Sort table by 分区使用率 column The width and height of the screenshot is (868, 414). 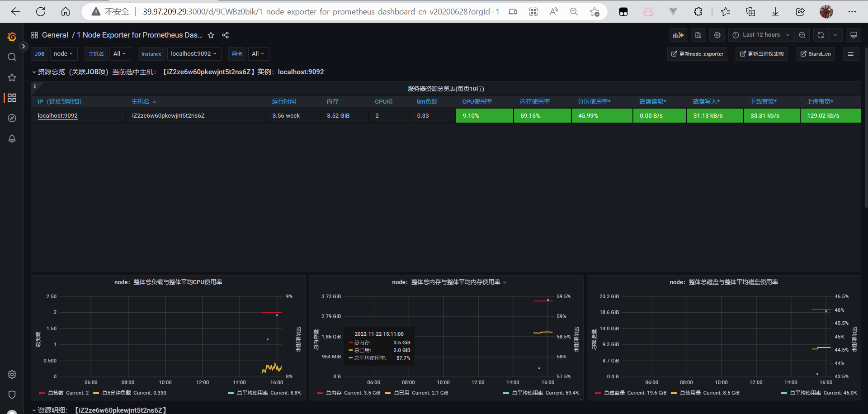(x=594, y=102)
